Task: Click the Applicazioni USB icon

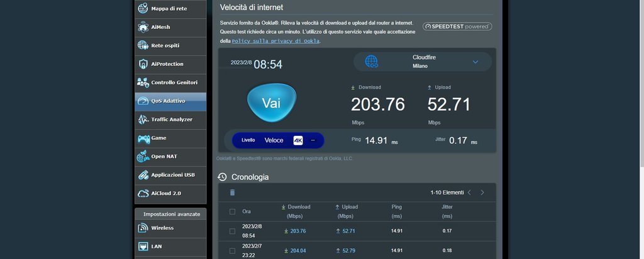Action: tap(143, 175)
